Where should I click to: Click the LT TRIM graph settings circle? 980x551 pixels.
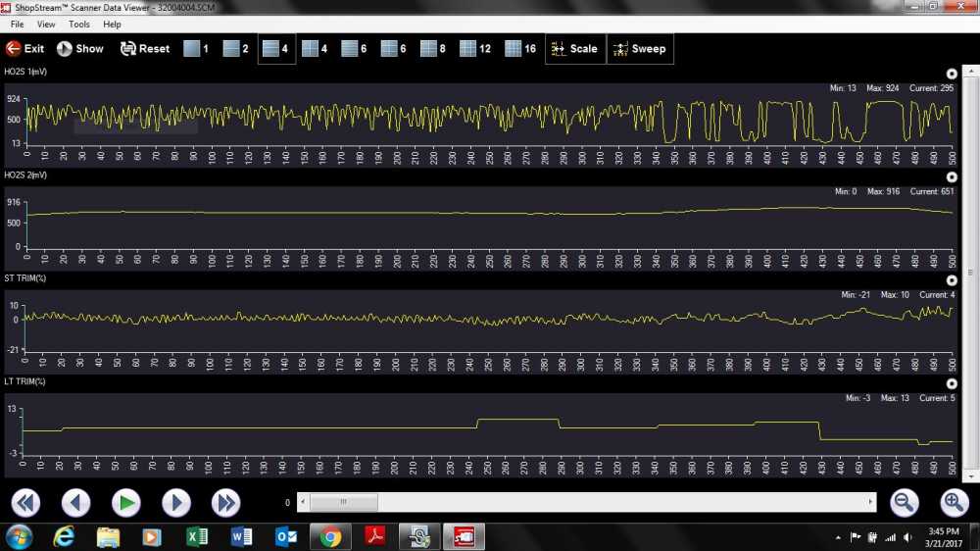click(952, 383)
